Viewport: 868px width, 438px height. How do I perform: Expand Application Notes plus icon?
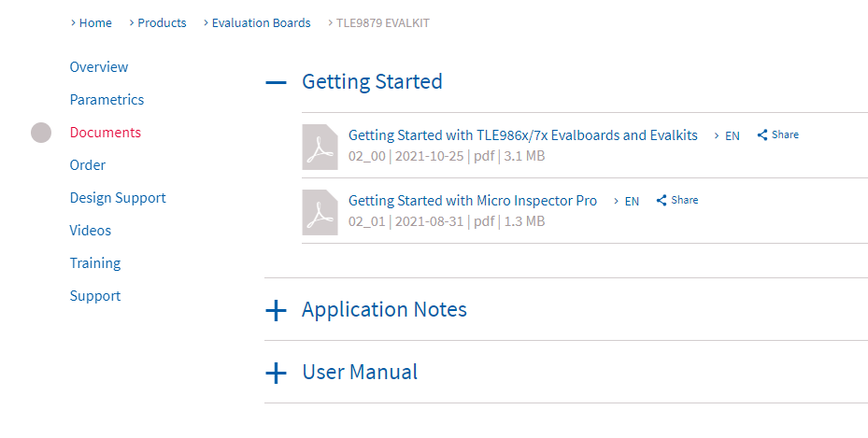click(x=276, y=311)
